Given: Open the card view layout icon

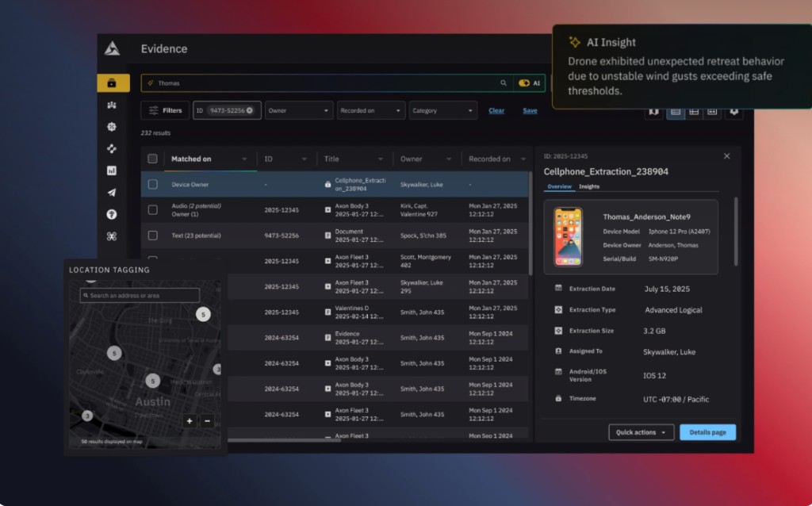Looking at the screenshot, I should tap(713, 112).
